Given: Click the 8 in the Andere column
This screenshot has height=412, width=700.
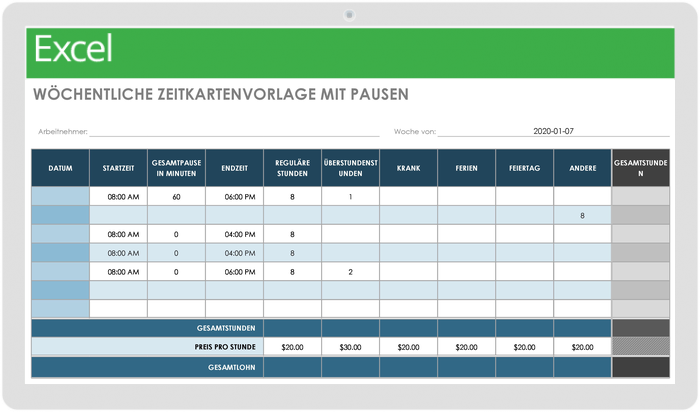Looking at the screenshot, I should (583, 215).
